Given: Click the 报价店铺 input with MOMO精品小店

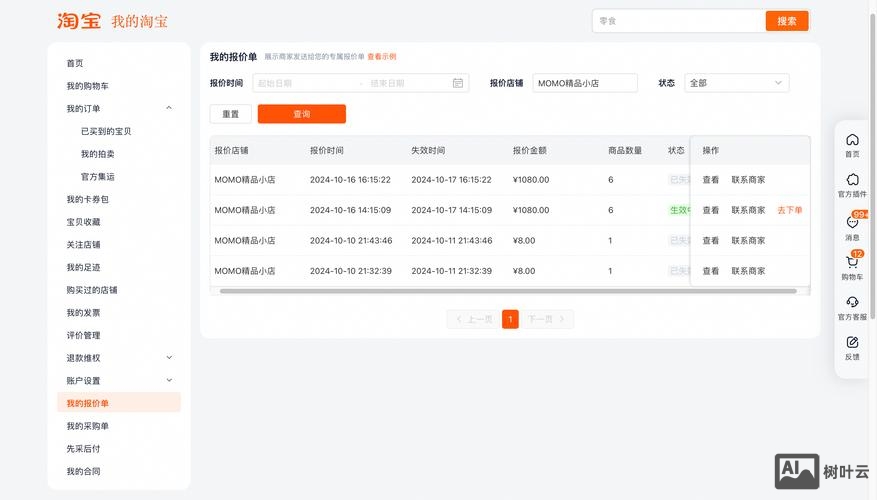Looking at the screenshot, I should tap(584, 83).
